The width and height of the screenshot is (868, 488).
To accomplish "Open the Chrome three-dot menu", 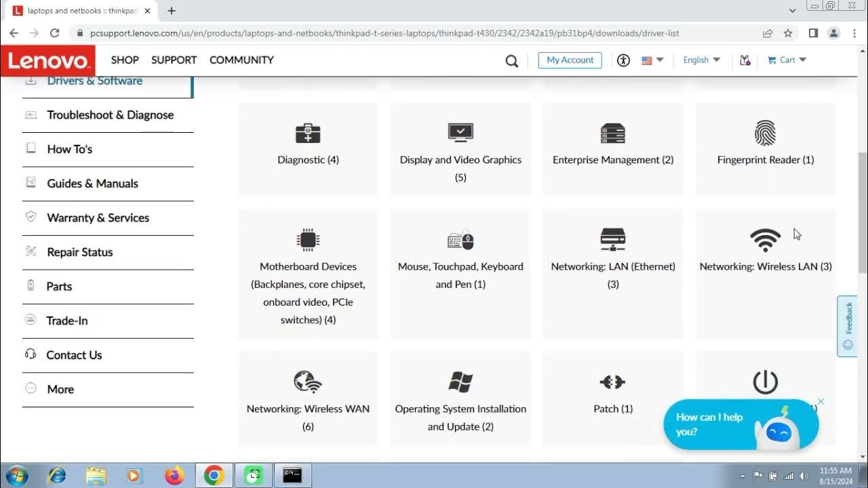I will (x=854, y=33).
